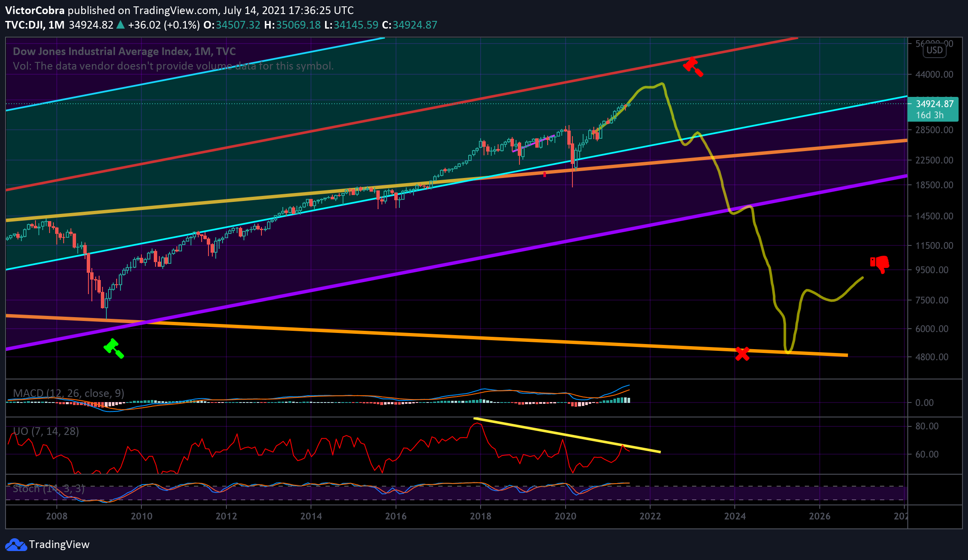This screenshot has width=968, height=560.
Task: Click the red hammer icon near the red trendline
Action: (x=693, y=67)
